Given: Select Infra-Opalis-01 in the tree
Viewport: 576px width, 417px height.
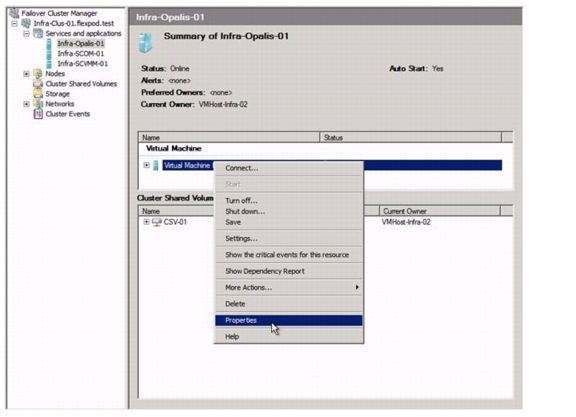Looking at the screenshot, I should pyautogui.click(x=81, y=44).
